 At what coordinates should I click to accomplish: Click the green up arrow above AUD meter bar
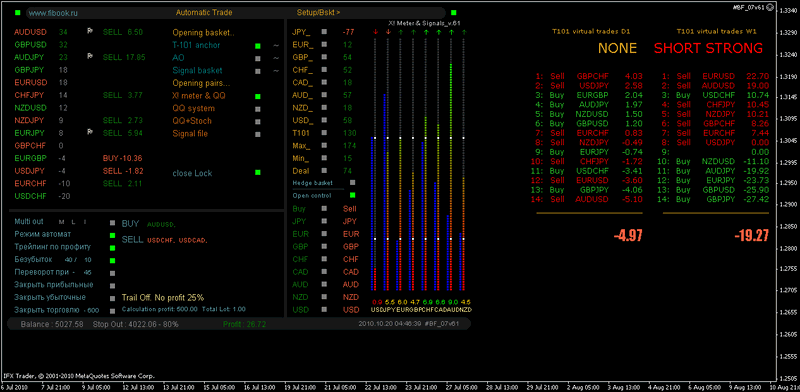coord(451,32)
